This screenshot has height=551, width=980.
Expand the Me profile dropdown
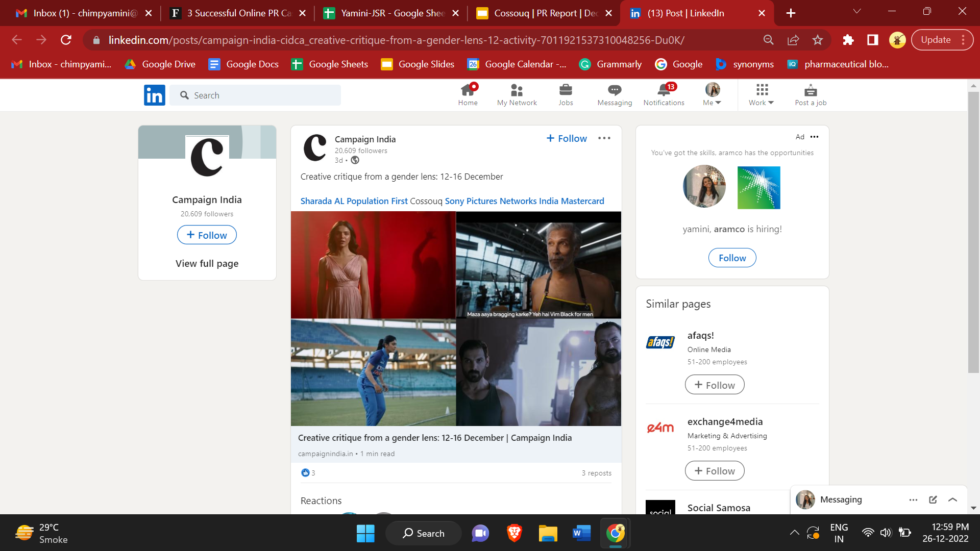pos(712,94)
